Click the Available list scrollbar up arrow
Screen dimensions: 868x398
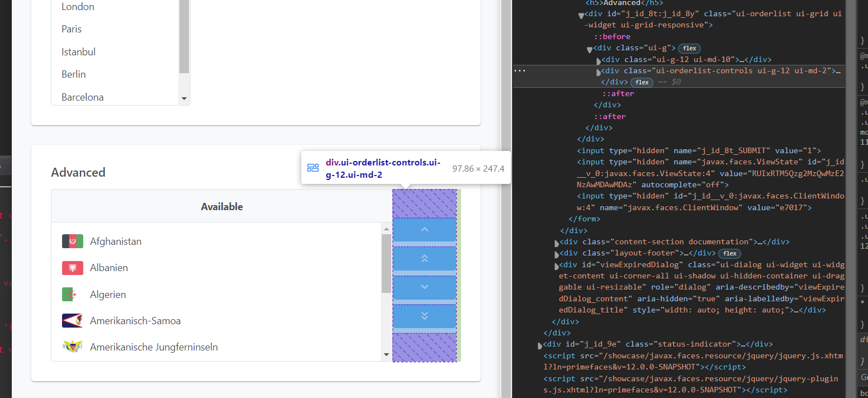coord(386,228)
